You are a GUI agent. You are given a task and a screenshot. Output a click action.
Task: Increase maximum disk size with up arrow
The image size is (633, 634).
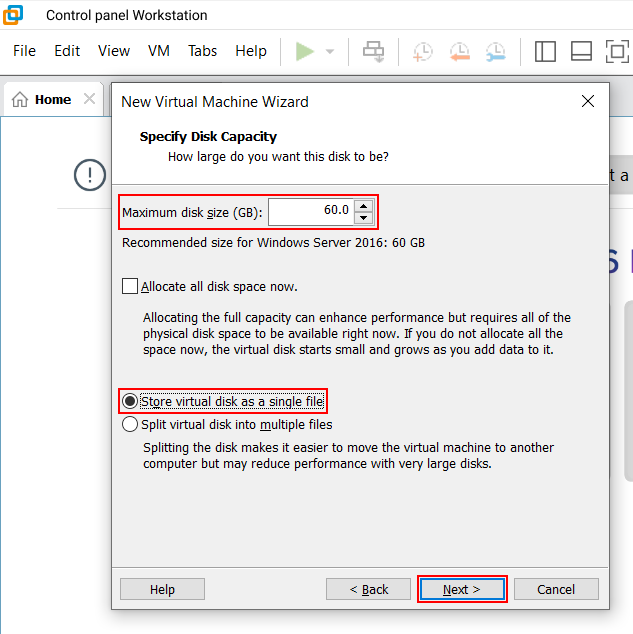point(364,206)
